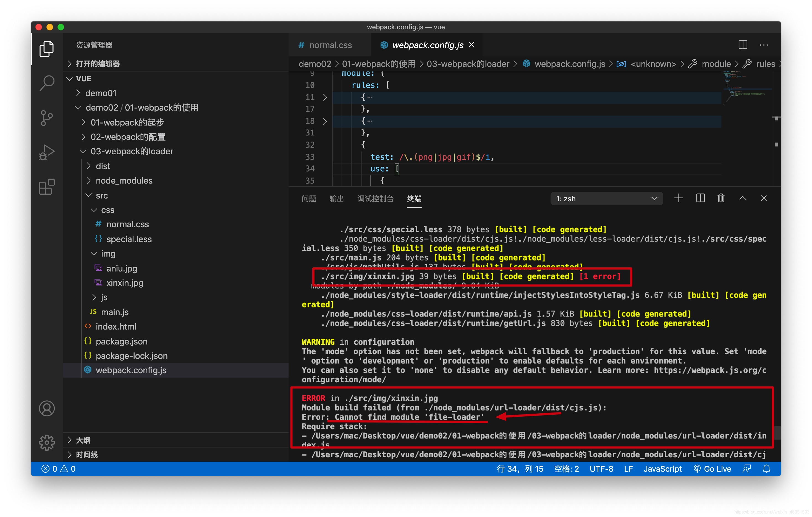
Task: Open aniu.jpg image file
Action: [176, 268]
